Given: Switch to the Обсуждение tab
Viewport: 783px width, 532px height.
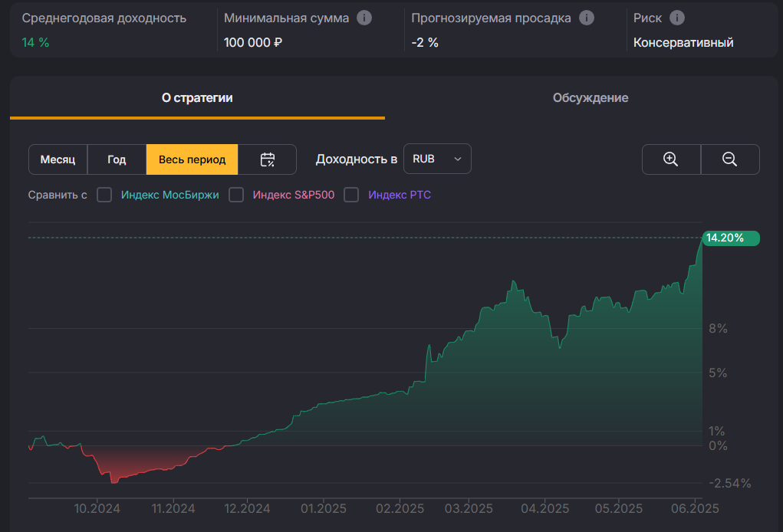Looking at the screenshot, I should (x=590, y=98).
